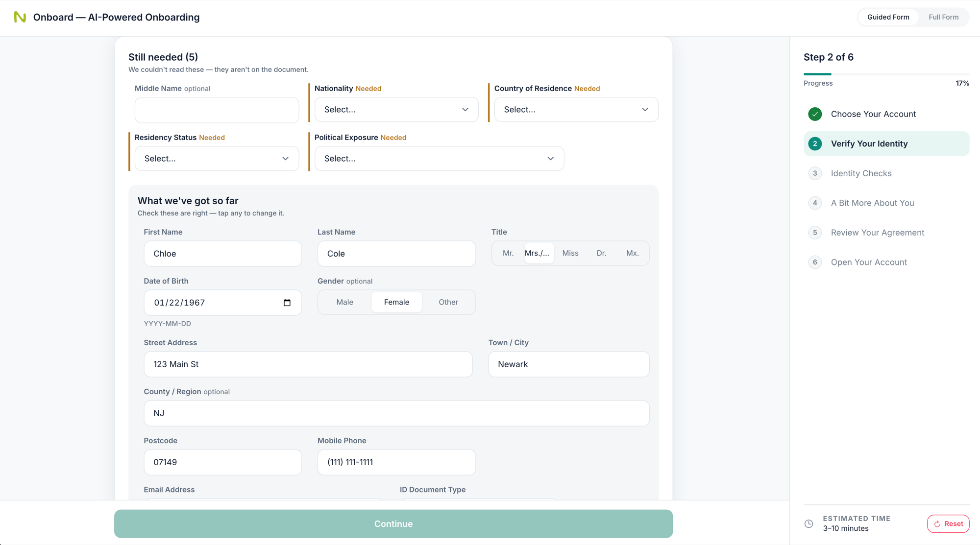This screenshot has width=980, height=545.
Task: Click the Continue button
Action: (393, 524)
